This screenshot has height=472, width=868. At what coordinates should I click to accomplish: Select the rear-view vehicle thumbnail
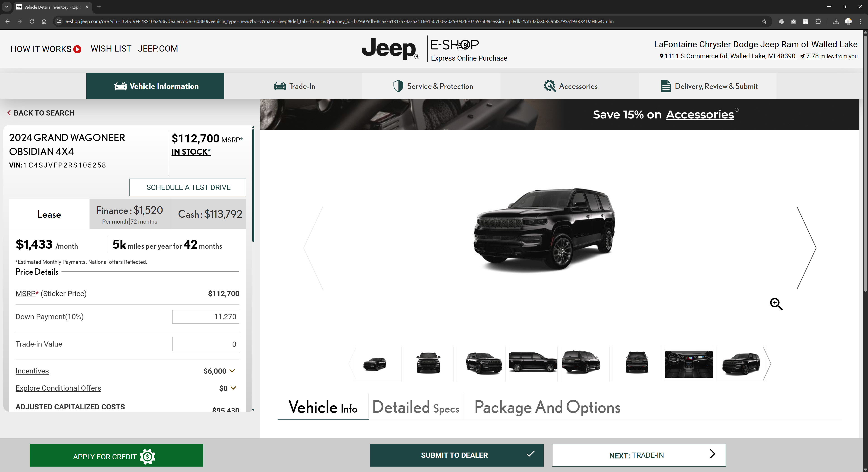pos(637,363)
